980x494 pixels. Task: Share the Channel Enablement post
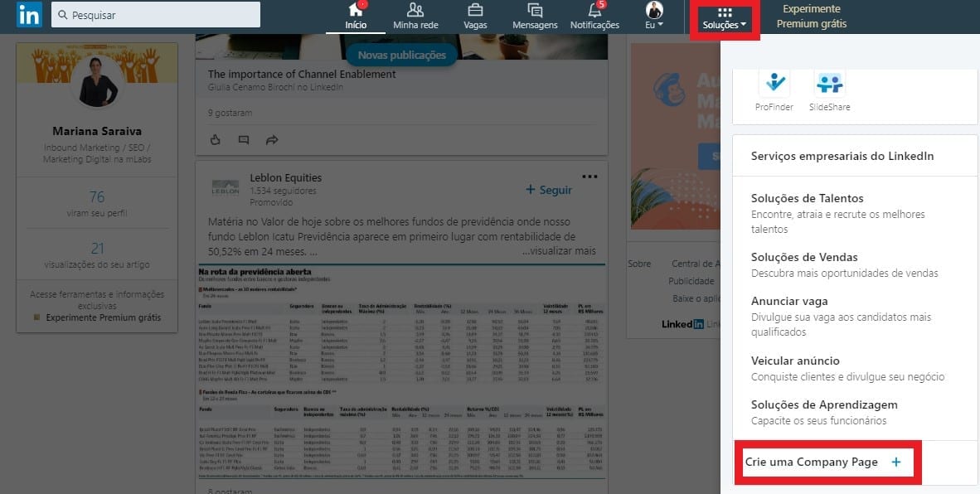(271, 139)
